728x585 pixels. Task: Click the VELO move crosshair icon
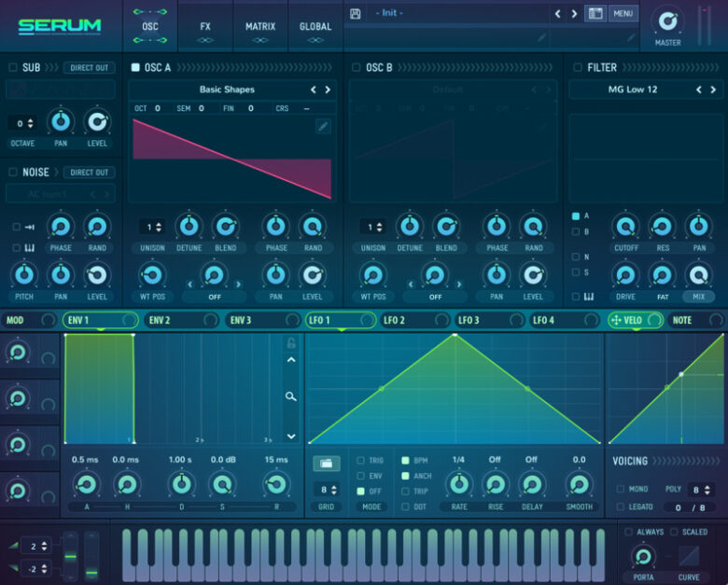tap(616, 320)
